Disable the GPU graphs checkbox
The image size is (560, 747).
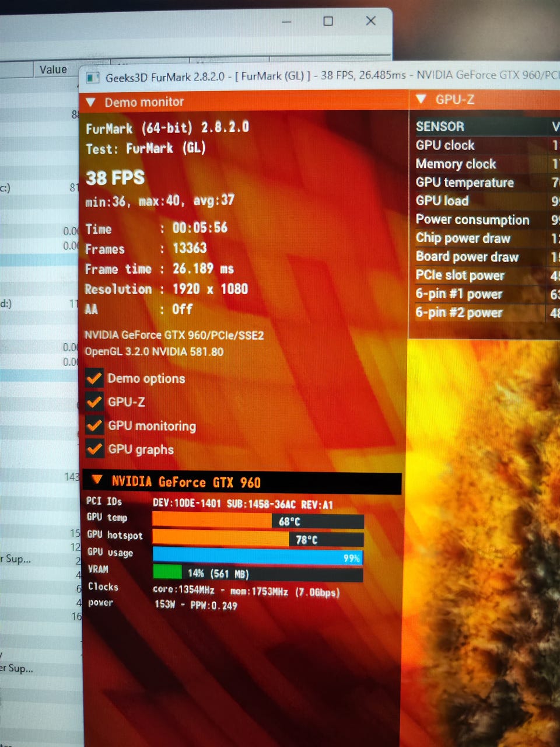tap(94, 449)
